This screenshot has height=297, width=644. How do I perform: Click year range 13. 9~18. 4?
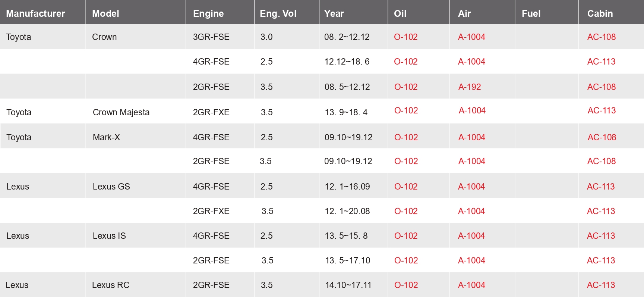coord(346,112)
